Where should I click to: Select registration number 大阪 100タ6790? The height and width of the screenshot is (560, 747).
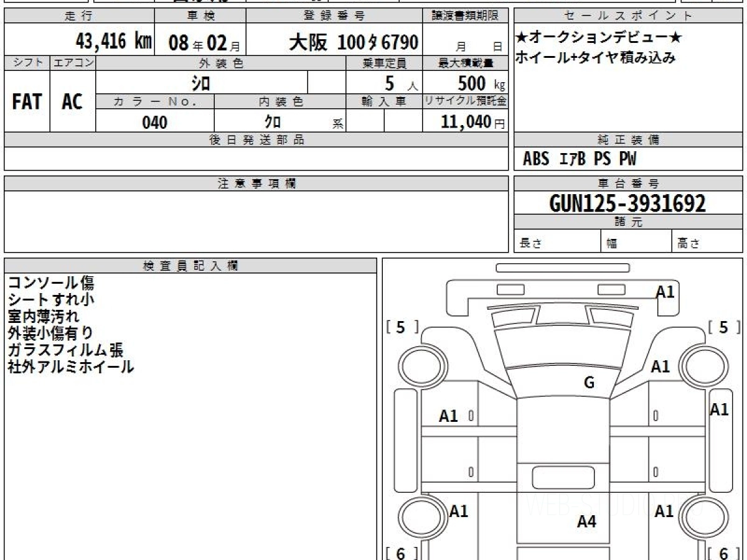(354, 42)
